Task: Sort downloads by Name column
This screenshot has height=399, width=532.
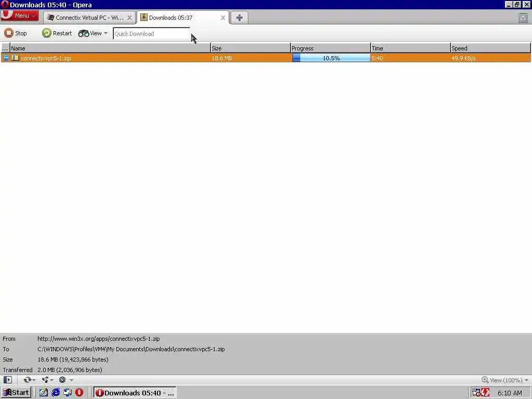Action: pyautogui.click(x=110, y=48)
